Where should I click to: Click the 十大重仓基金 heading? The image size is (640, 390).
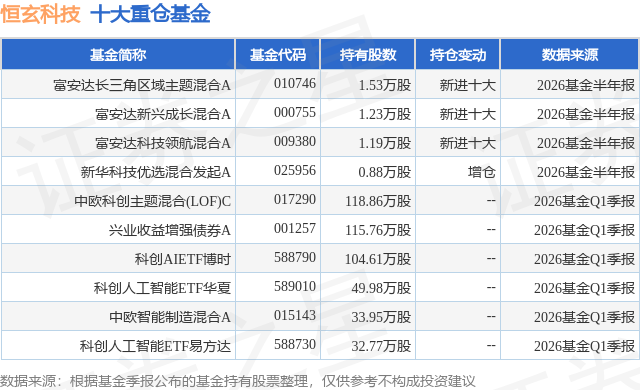150,14
